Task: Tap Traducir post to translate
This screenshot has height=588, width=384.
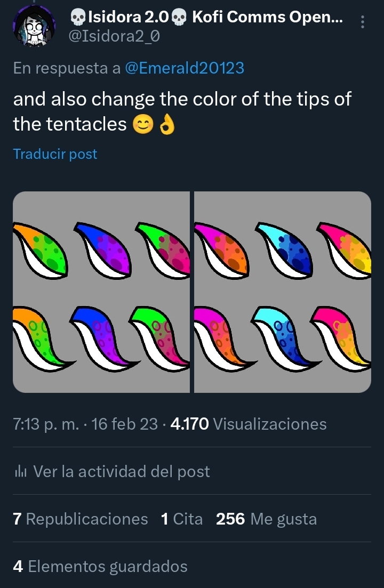Action: tap(55, 154)
